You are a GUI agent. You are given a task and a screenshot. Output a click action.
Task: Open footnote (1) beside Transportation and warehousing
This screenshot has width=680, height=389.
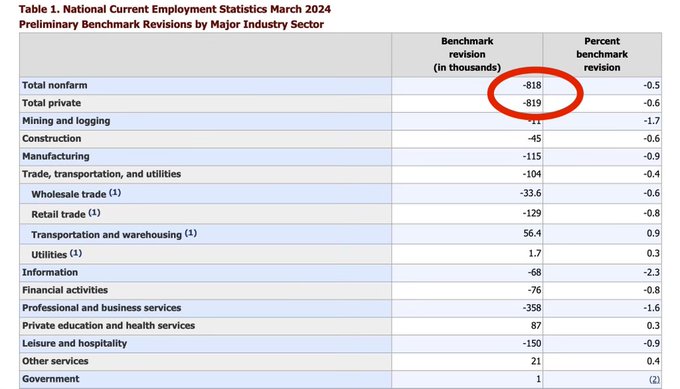(x=190, y=233)
